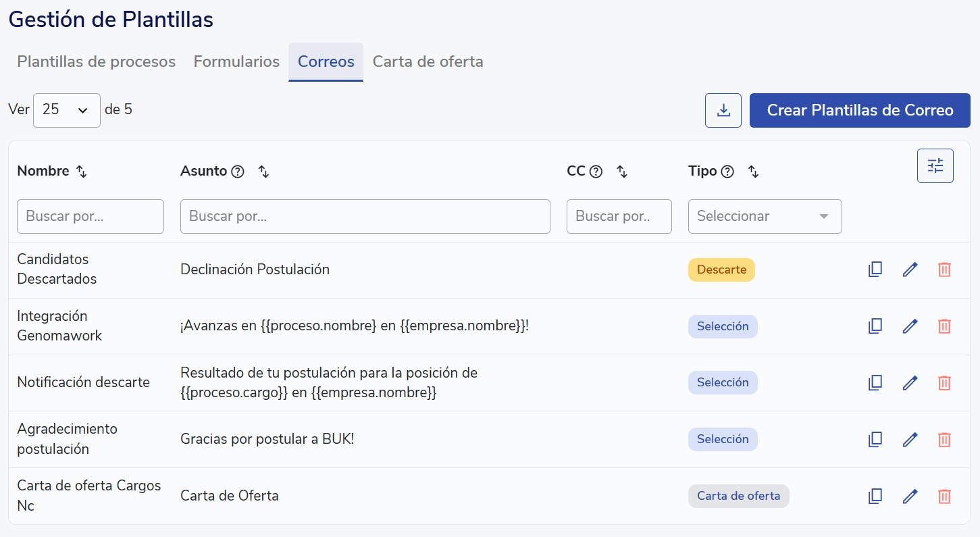Toggle sorting on the Asunto column
This screenshot has height=537, width=980.
click(x=264, y=172)
